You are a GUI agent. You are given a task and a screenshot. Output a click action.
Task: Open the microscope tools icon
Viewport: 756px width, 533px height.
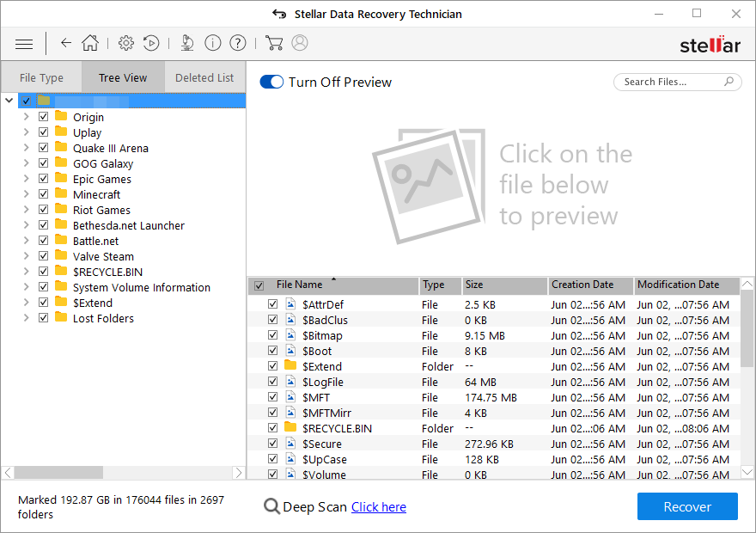[187, 43]
